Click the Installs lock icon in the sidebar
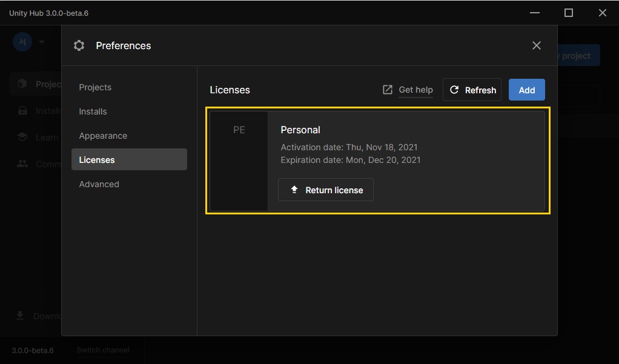 point(22,111)
